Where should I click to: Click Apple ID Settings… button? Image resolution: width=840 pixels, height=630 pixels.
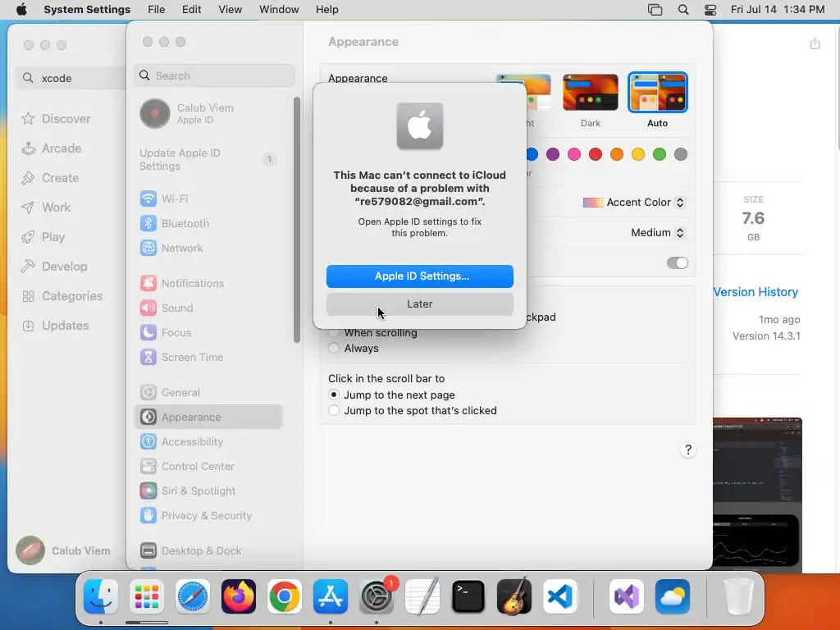point(420,276)
